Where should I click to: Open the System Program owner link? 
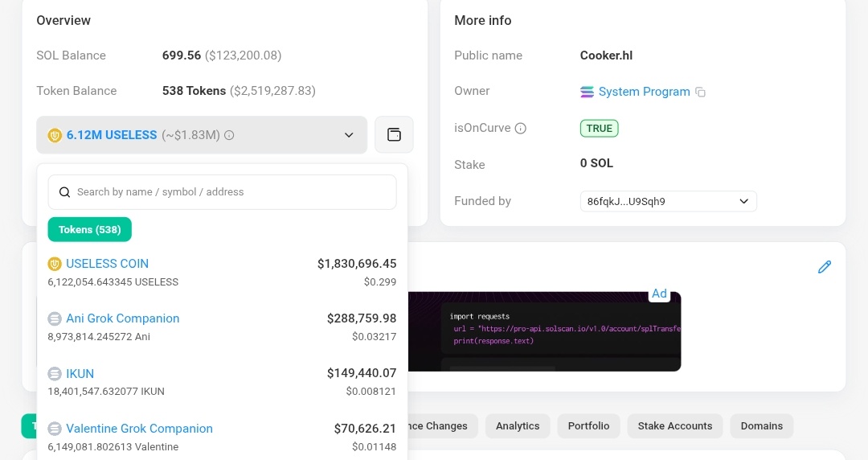(645, 92)
